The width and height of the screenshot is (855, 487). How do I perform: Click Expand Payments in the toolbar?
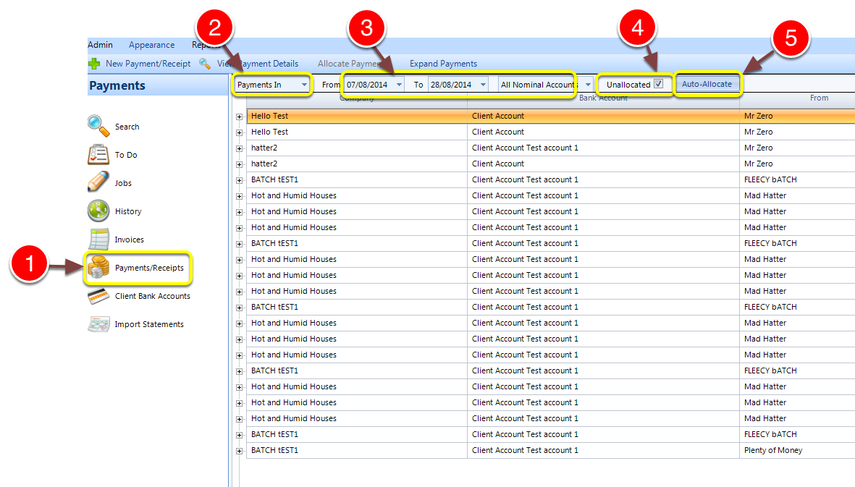tap(443, 64)
